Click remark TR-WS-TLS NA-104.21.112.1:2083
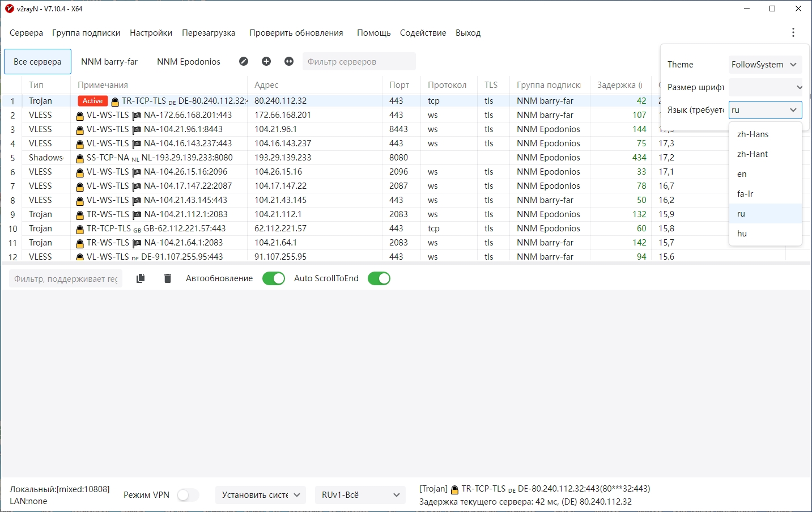Viewport: 812px width, 512px height. point(159,214)
